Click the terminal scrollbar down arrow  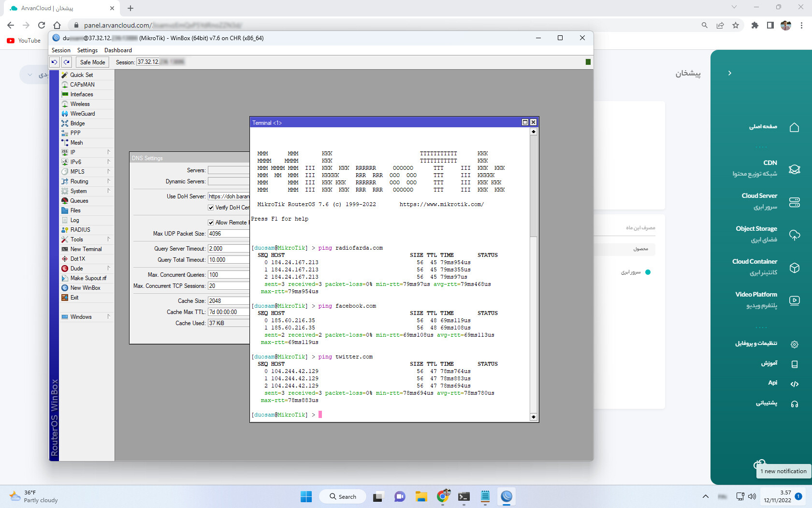(534, 417)
